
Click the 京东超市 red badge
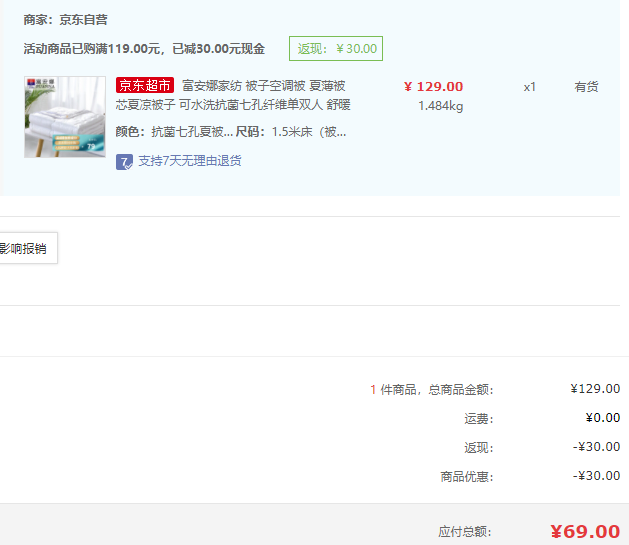pyautogui.click(x=145, y=85)
